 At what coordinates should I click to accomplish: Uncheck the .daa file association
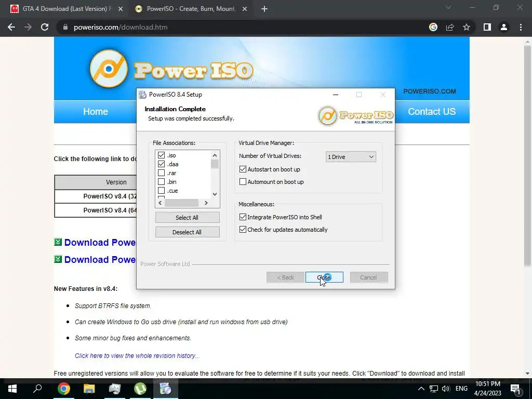(x=161, y=164)
